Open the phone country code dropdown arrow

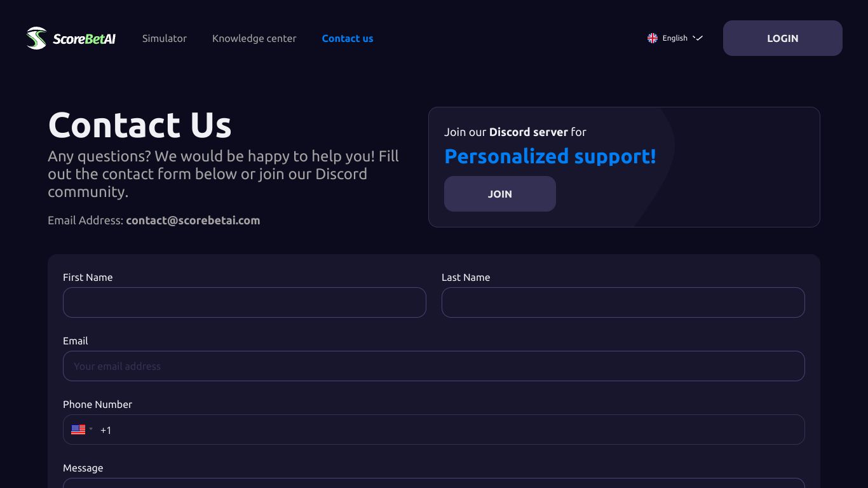tap(91, 429)
